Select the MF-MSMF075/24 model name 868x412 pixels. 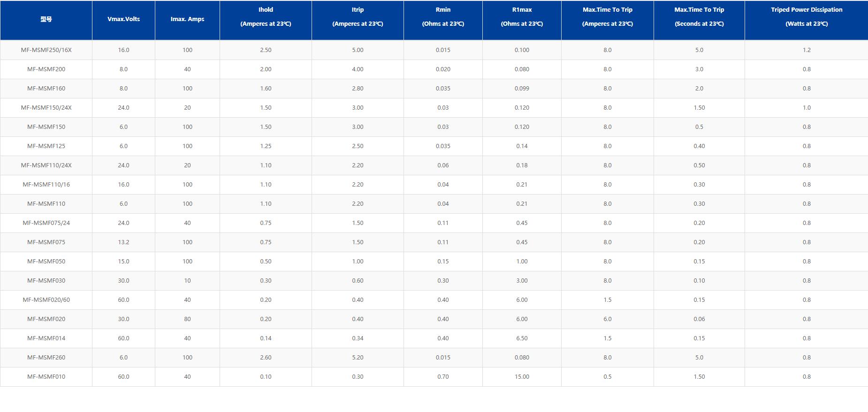tap(46, 223)
